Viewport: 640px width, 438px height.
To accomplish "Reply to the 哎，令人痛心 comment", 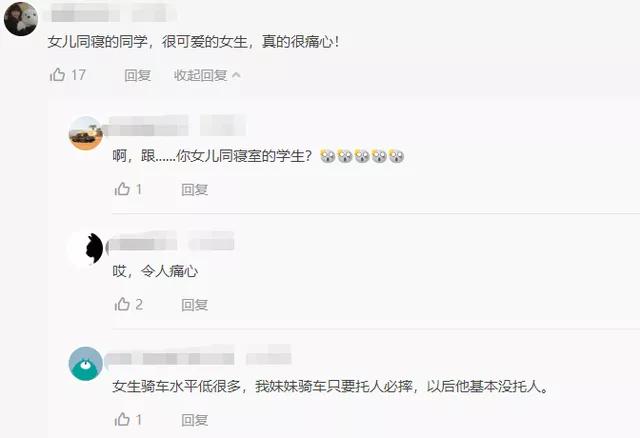I will (195, 305).
